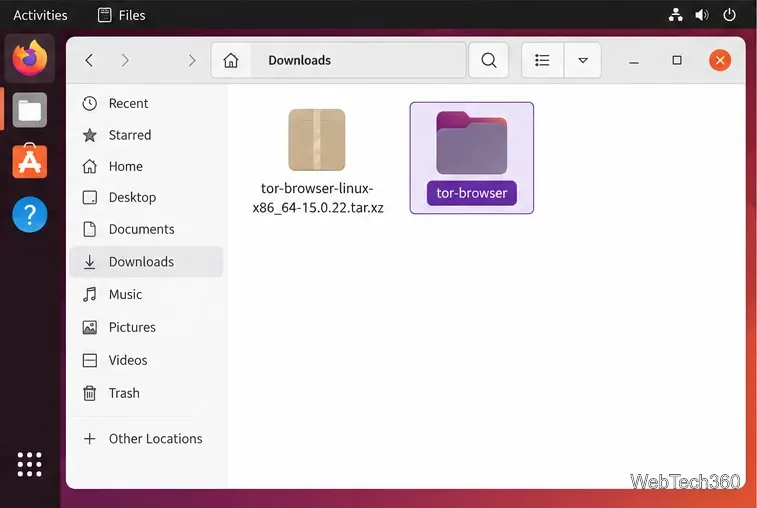Open view options dropdown arrow
Image resolution: width=757 pixels, height=508 pixels.
583,60
